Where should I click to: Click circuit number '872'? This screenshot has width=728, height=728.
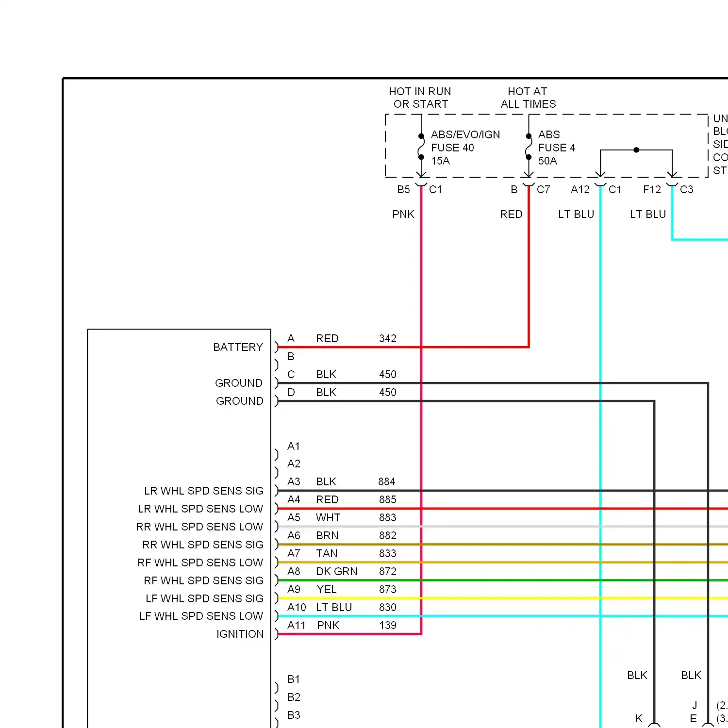(388, 571)
